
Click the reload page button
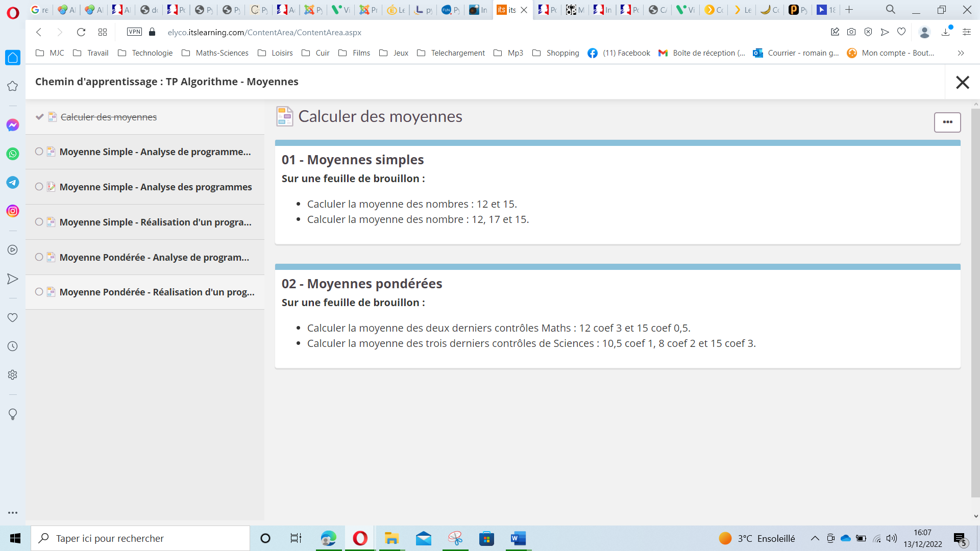(81, 32)
